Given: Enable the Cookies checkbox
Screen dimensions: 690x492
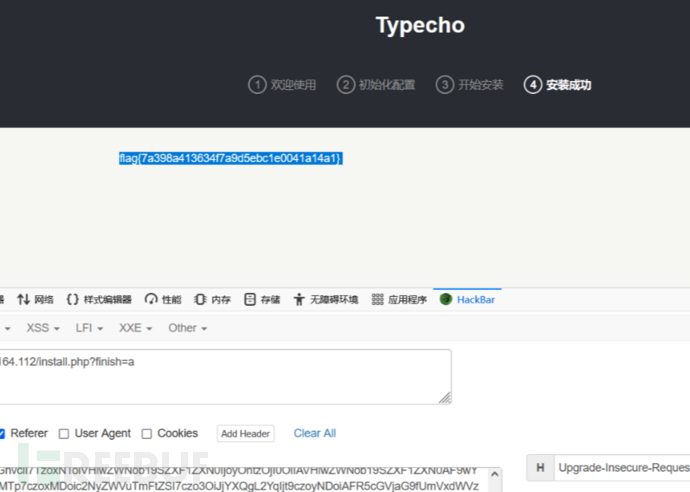Looking at the screenshot, I should (x=147, y=433).
